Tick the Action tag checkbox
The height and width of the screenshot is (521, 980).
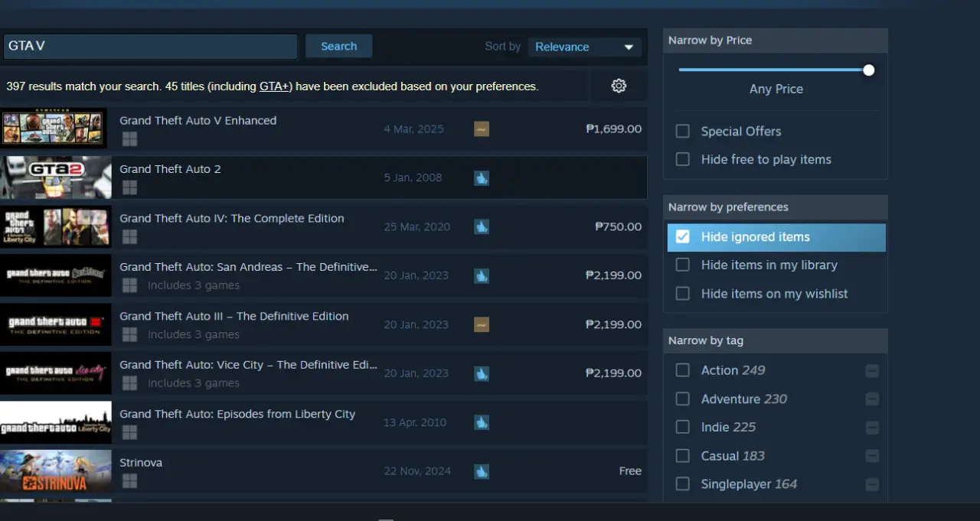[682, 370]
